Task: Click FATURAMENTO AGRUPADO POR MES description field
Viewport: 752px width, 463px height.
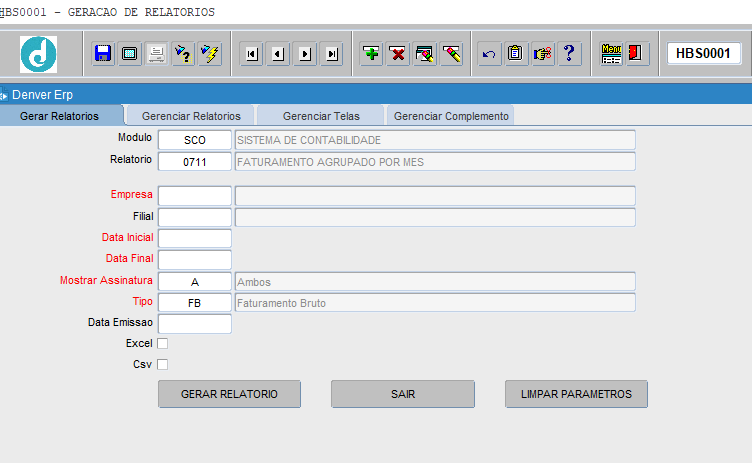Action: pos(435,162)
